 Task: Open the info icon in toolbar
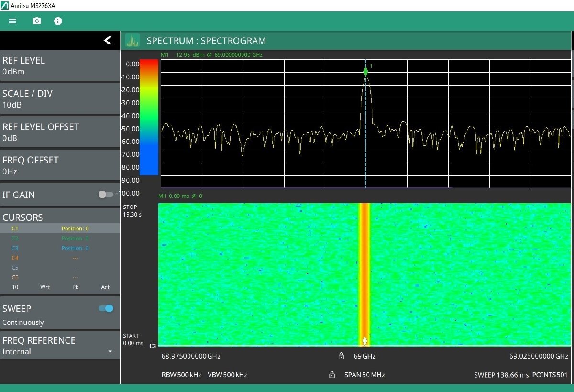58,21
